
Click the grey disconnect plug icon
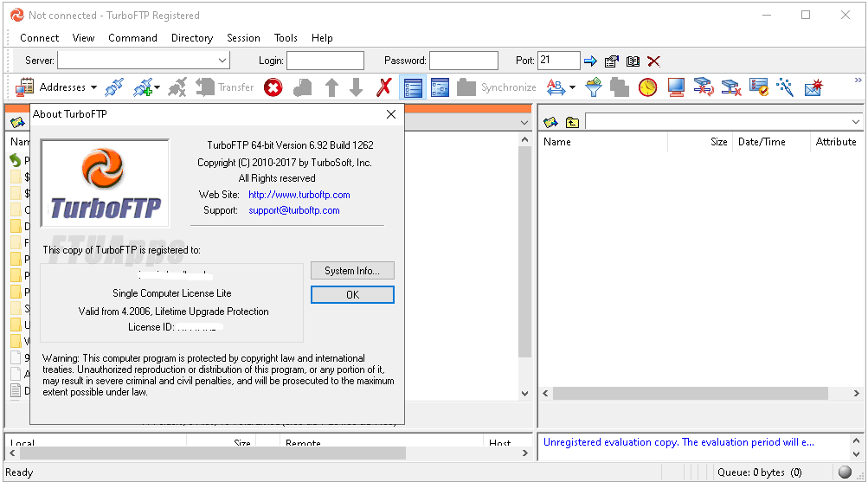177,87
